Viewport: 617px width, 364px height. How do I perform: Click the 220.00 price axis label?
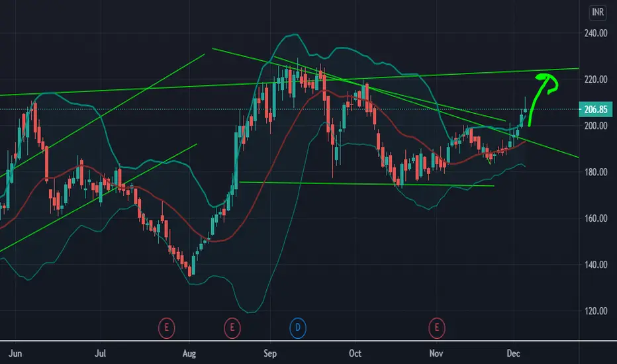click(596, 79)
